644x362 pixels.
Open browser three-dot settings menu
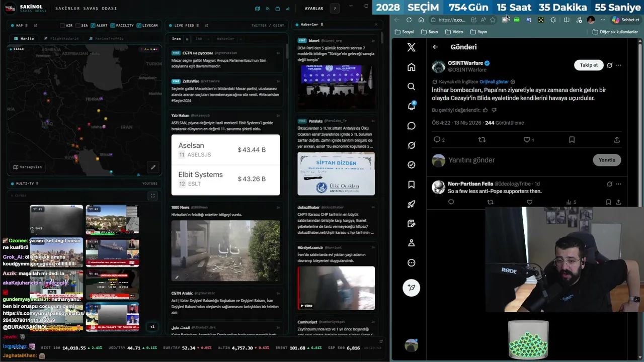(603, 20)
